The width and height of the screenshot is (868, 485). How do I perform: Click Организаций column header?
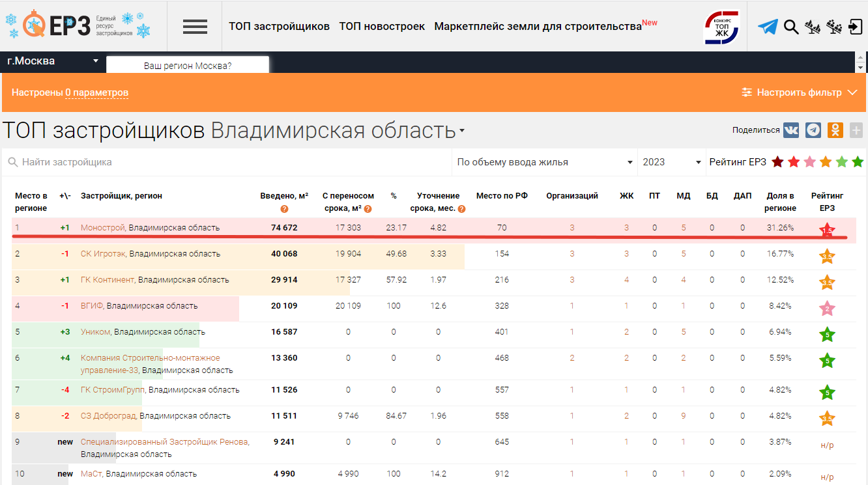[x=572, y=196]
